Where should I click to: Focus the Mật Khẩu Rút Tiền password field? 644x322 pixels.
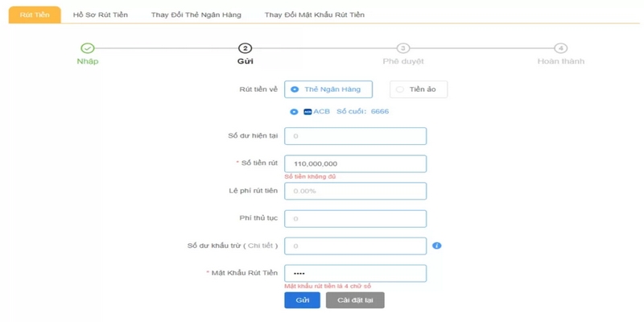click(355, 273)
